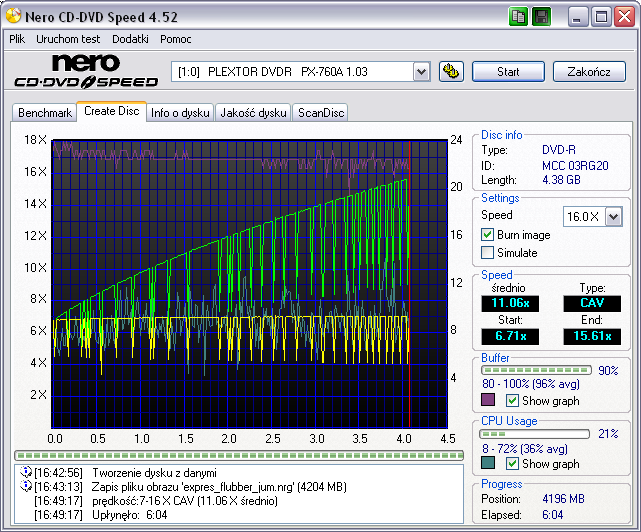Open drive options yellow icon button
Viewport: 641px width, 532px height.
pyautogui.click(x=451, y=72)
